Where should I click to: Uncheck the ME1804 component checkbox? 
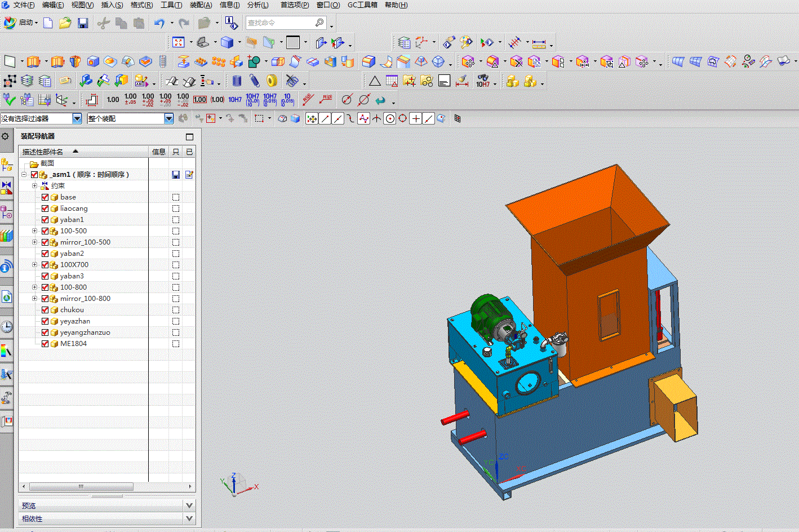pos(45,344)
